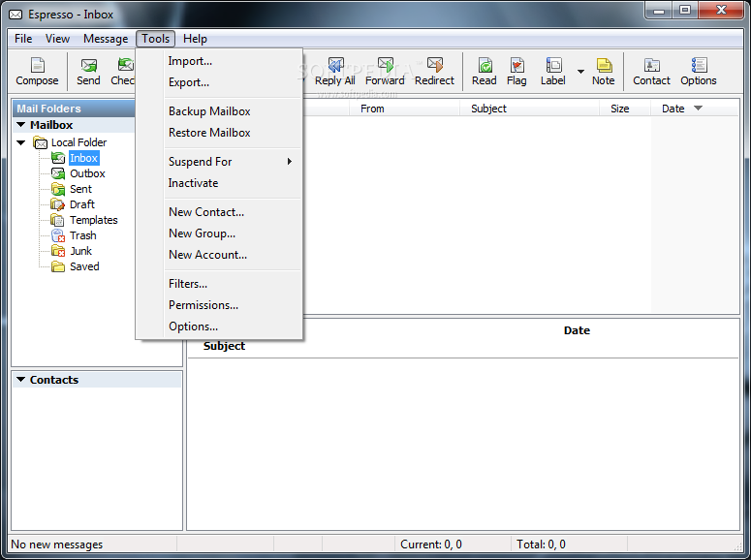Click the Note toolbar icon
Image resolution: width=751 pixels, height=560 pixels.
coord(604,72)
